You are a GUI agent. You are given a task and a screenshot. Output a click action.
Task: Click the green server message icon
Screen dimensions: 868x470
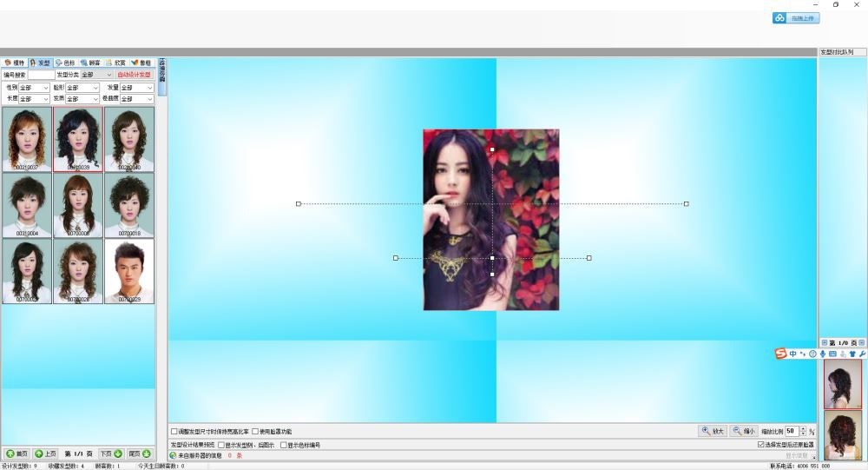click(174, 455)
